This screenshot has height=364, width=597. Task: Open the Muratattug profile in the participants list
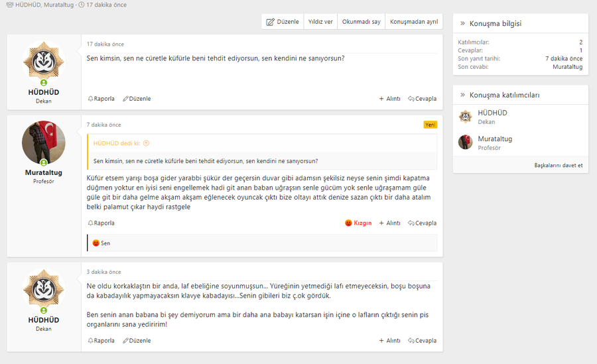[495, 139]
